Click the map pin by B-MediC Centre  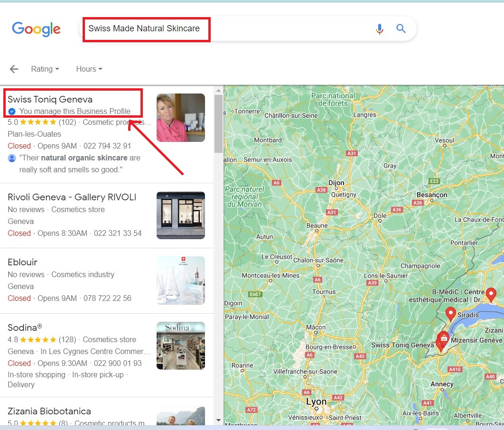click(491, 294)
